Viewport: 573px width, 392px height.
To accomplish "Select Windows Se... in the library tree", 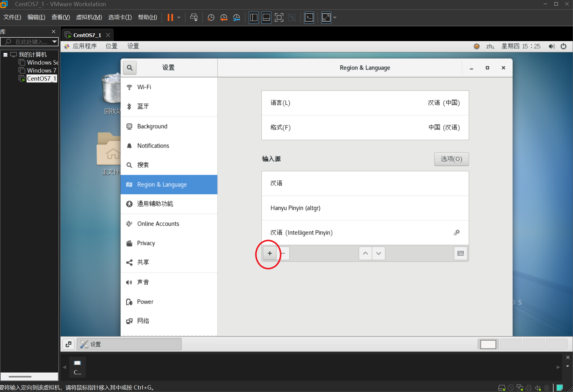I will click(42, 62).
